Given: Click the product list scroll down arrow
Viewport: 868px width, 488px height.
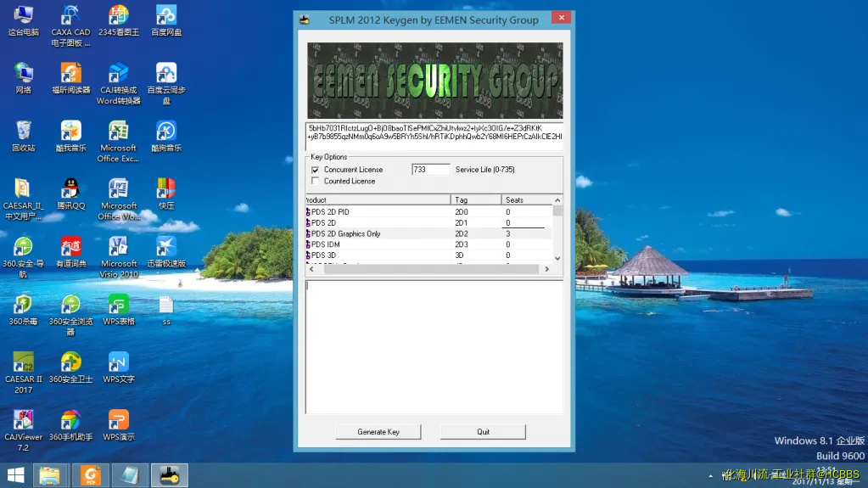Looking at the screenshot, I should [557, 258].
